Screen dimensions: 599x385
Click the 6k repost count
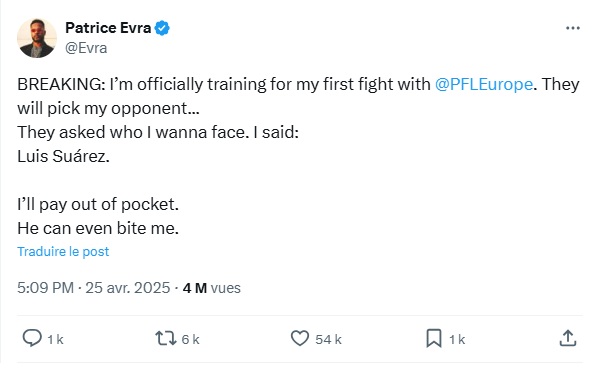pos(190,339)
